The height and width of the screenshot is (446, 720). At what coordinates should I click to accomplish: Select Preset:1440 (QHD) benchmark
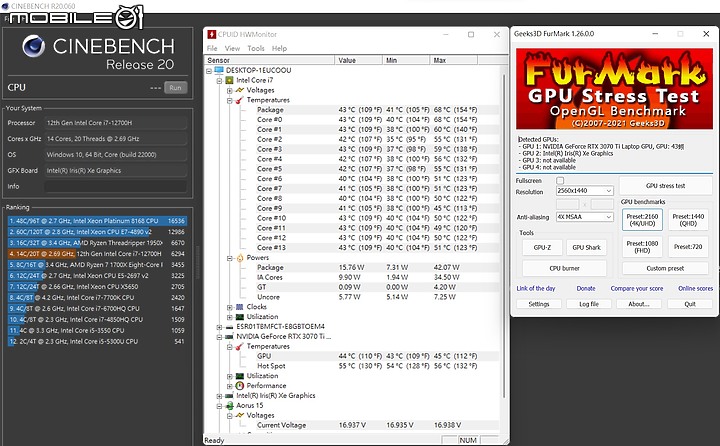688,220
